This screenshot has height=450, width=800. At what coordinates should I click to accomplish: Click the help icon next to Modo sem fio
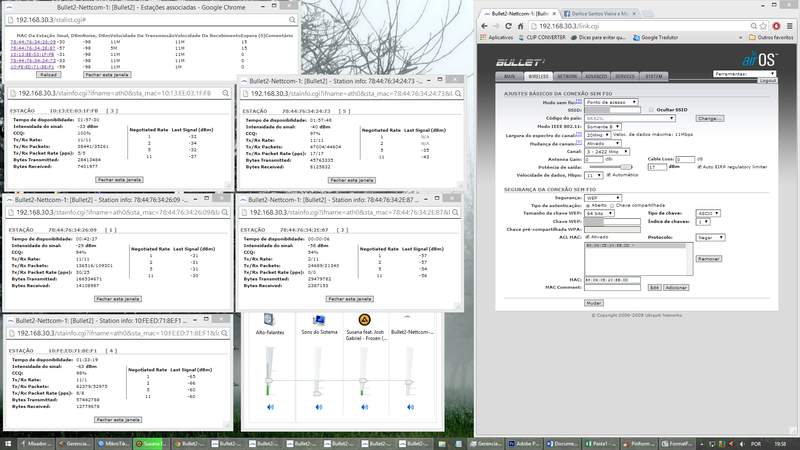click(x=579, y=102)
